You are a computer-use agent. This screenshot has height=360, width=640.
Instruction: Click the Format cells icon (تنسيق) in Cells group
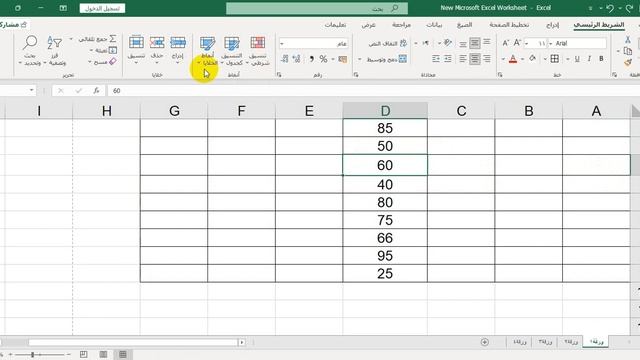point(136,42)
